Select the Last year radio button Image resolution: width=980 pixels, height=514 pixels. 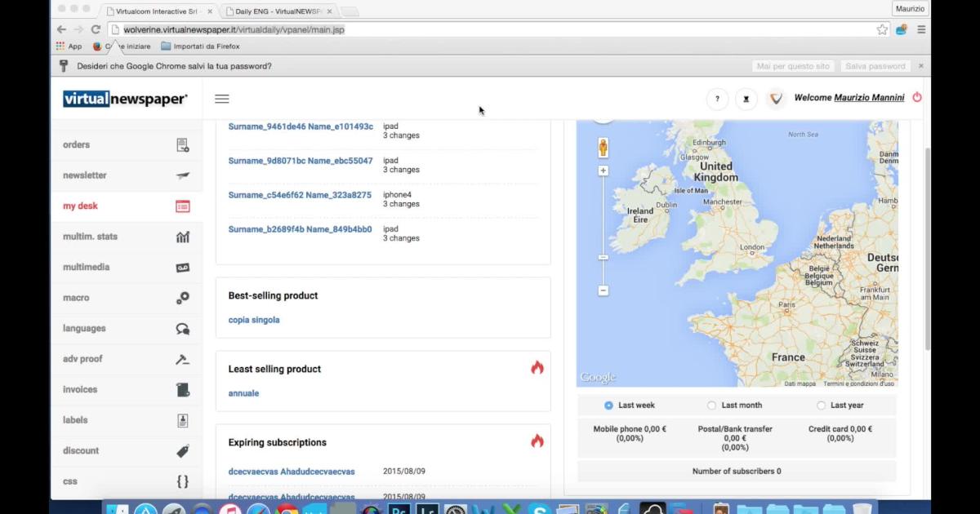(821, 405)
